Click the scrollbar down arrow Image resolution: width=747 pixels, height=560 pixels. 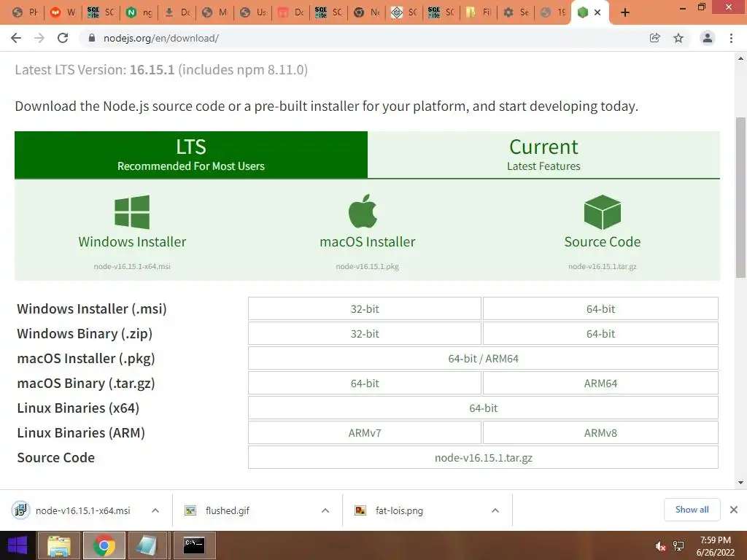740,483
